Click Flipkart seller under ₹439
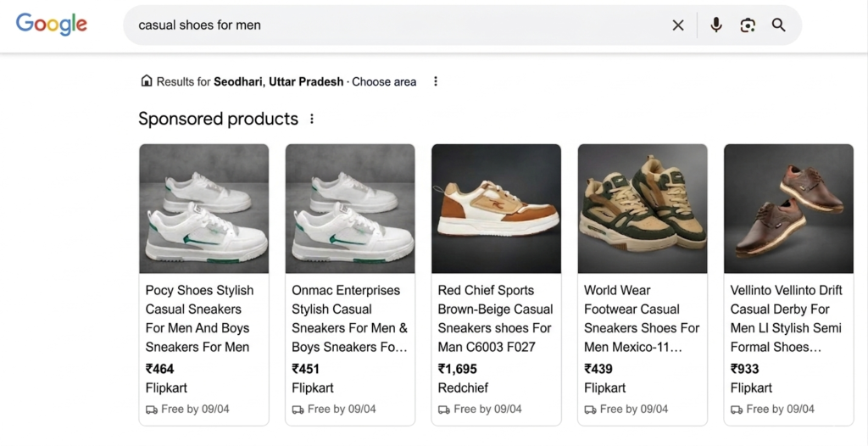 click(x=604, y=387)
